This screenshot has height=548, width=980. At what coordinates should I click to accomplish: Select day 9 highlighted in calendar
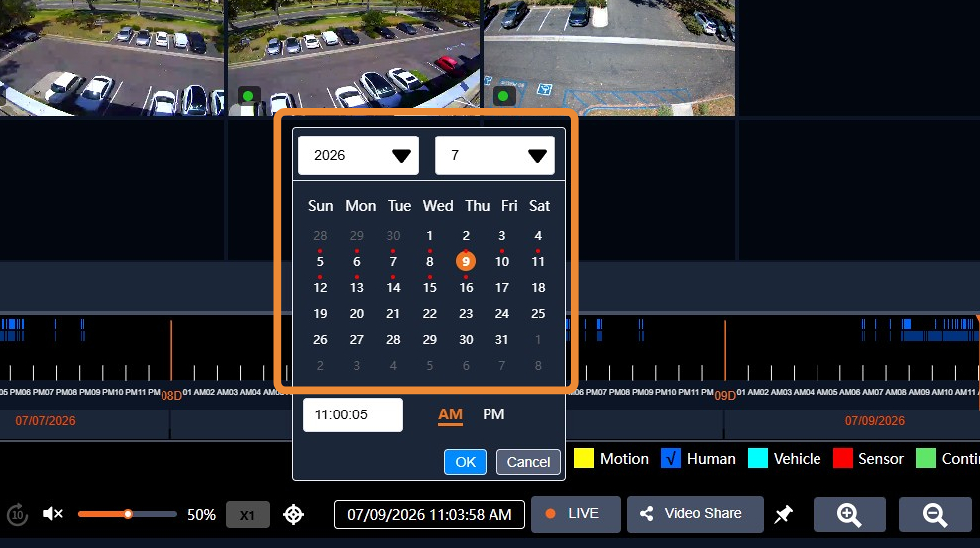pyautogui.click(x=466, y=261)
